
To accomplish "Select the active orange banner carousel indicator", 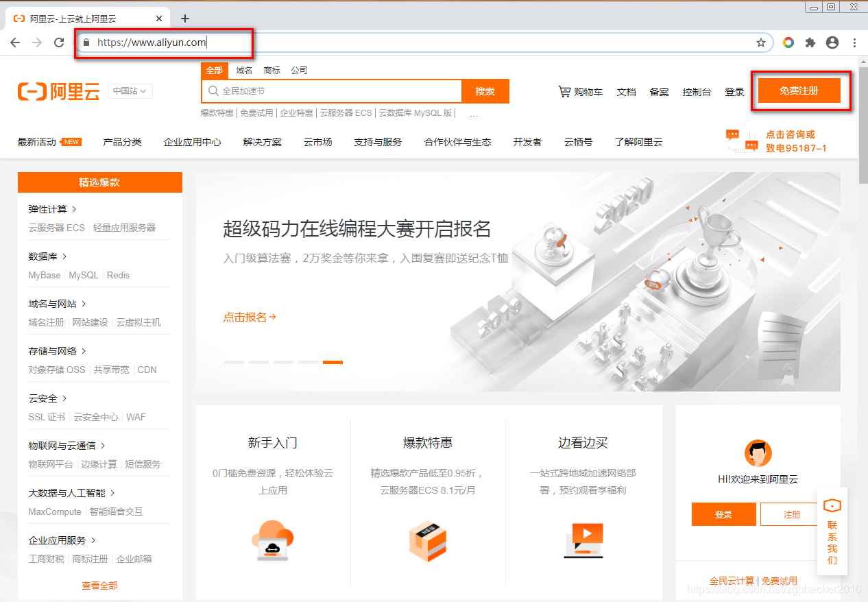I will click(333, 361).
